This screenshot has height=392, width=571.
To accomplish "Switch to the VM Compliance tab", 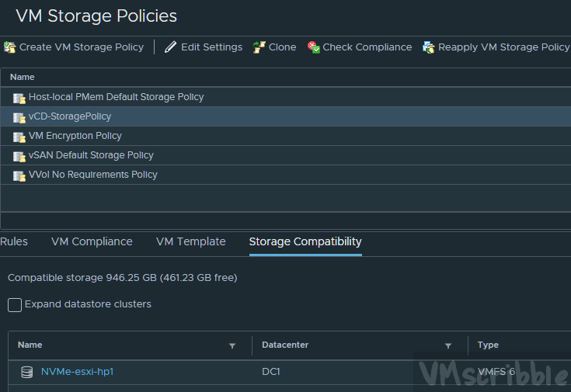I will point(92,241).
